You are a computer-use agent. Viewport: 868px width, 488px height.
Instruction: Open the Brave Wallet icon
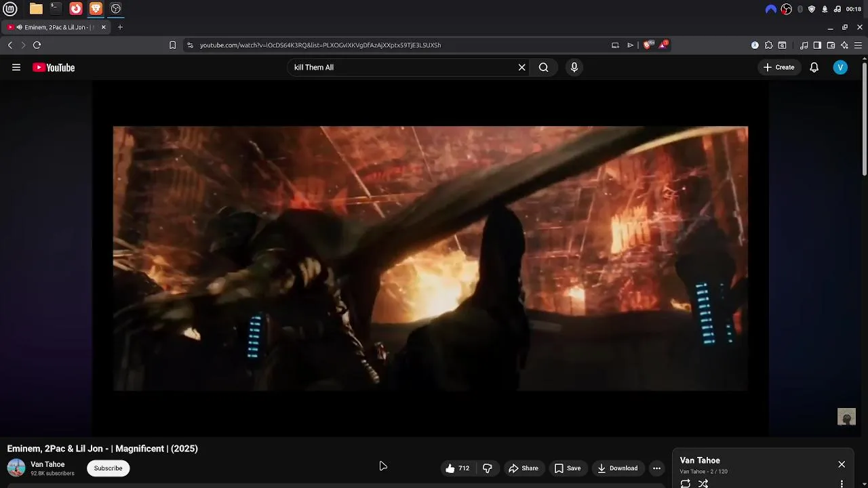831,45
